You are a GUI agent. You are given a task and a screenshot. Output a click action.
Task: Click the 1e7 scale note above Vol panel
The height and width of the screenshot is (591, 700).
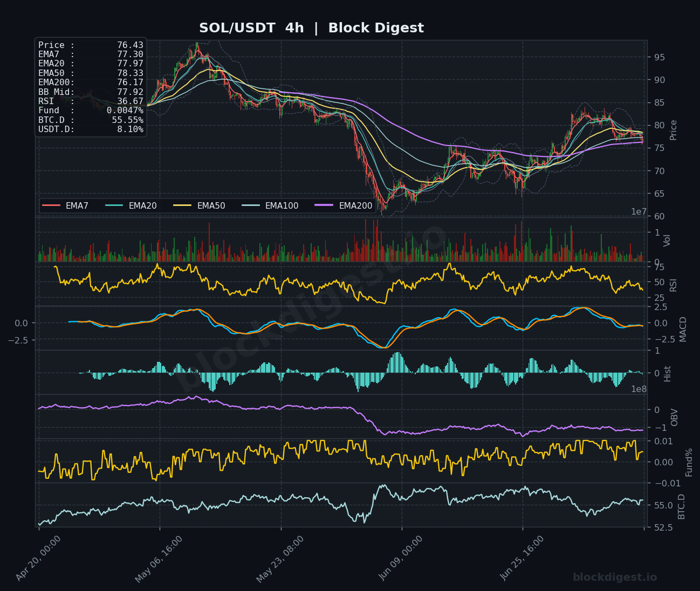(639, 212)
